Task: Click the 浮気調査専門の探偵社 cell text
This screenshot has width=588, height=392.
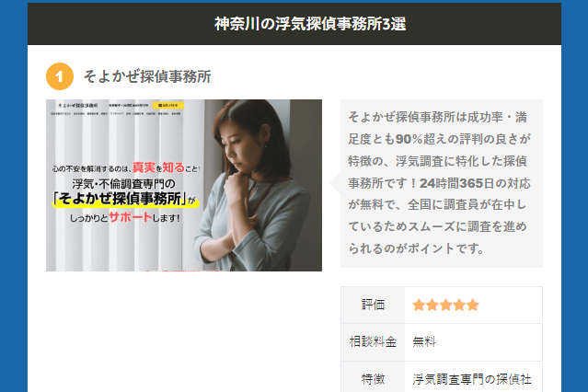Action: (472, 379)
